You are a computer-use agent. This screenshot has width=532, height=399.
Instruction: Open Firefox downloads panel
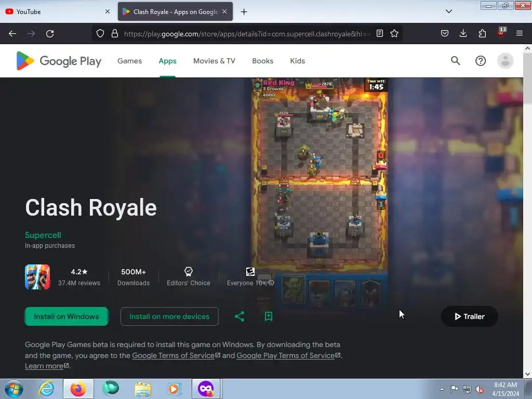point(463,34)
